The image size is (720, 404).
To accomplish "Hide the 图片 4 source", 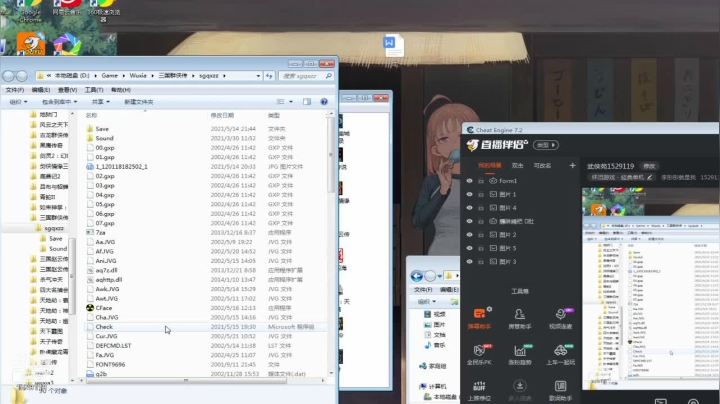I will 469,208.
